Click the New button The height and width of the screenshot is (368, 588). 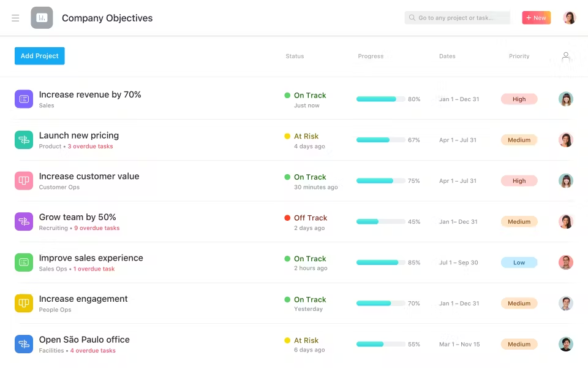pos(536,18)
